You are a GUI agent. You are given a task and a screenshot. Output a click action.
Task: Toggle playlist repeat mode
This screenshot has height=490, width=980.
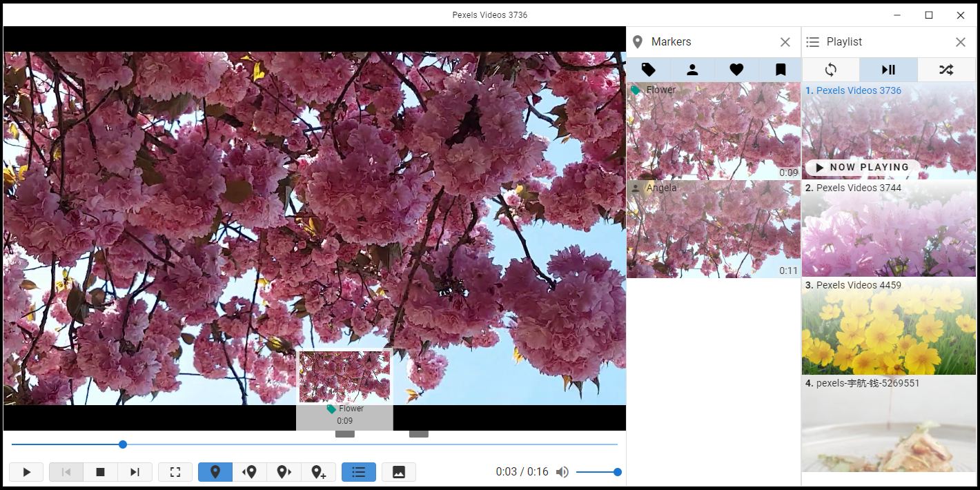click(x=830, y=70)
